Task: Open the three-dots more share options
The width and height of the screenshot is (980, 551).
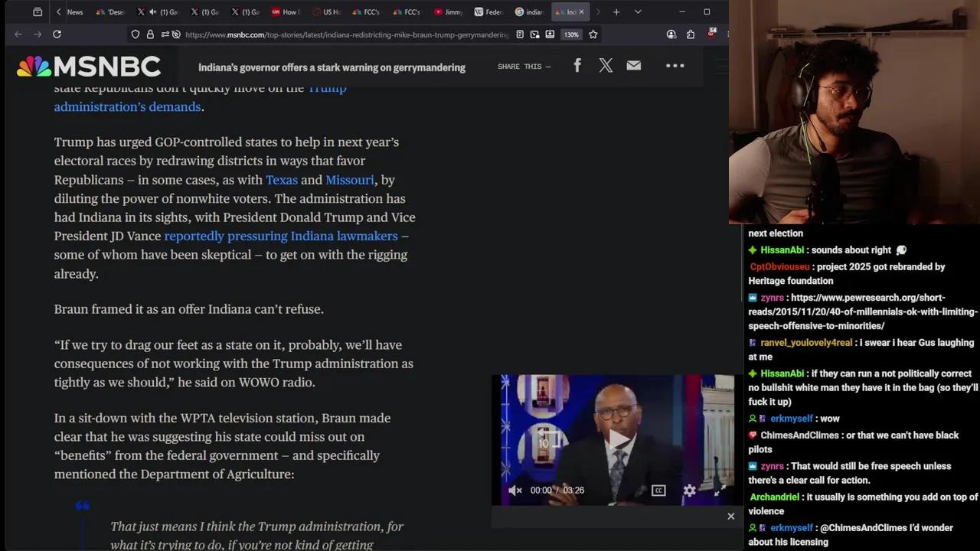Action: (x=675, y=66)
